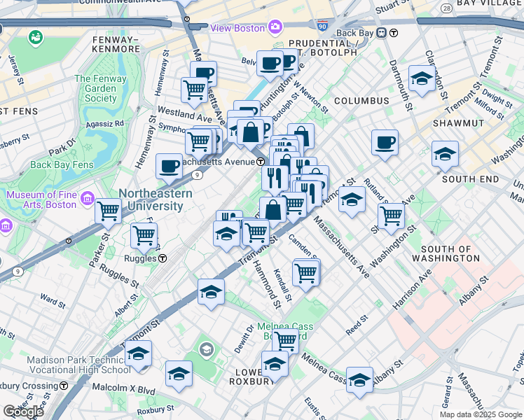Click the Agassiz Rd street label
Screen dimensions: 524x420
pyautogui.click(x=104, y=124)
